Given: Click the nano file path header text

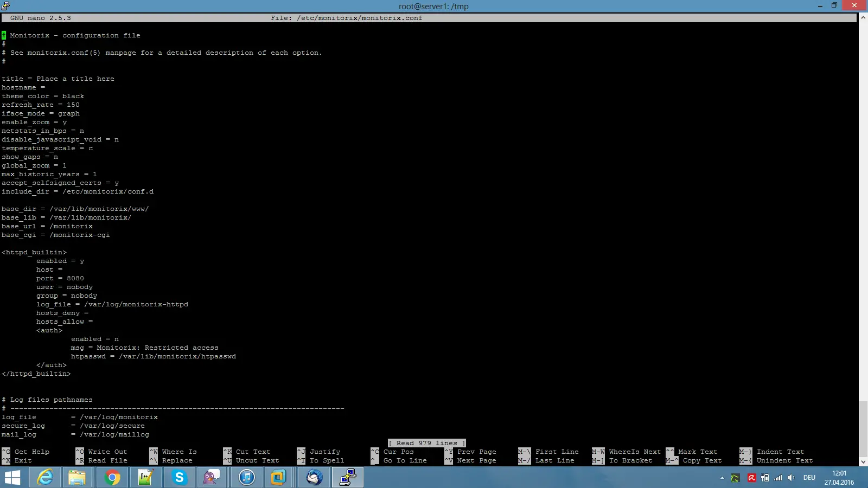Looking at the screenshot, I should click(347, 18).
